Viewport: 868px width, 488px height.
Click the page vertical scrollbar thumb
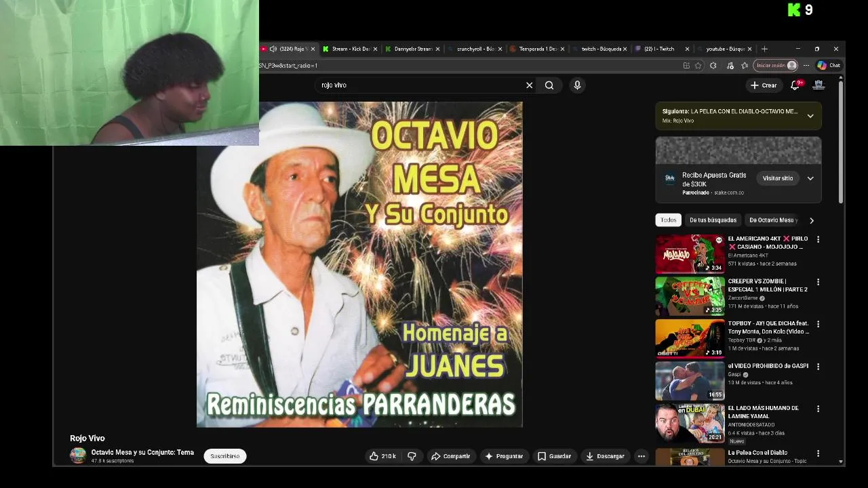point(841,142)
